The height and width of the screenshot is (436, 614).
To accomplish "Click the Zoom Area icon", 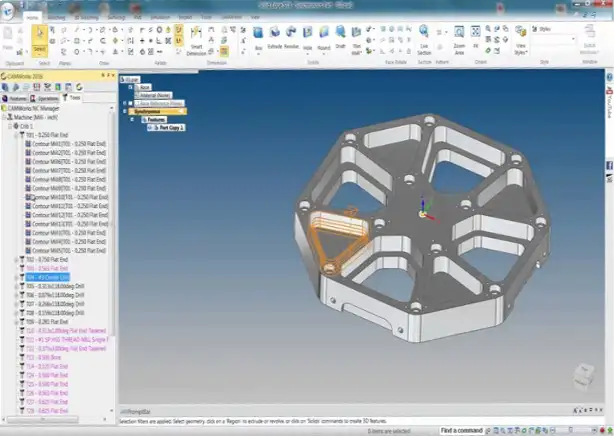I will click(459, 42).
